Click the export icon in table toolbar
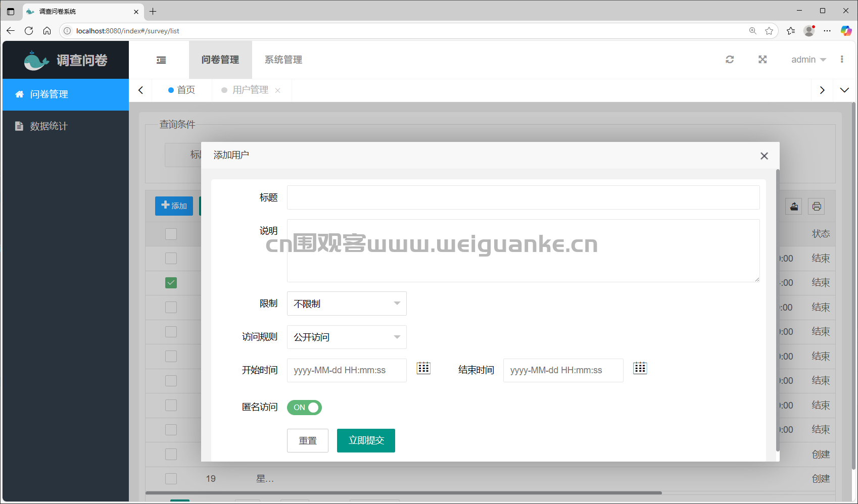This screenshot has width=858, height=504. [x=794, y=206]
